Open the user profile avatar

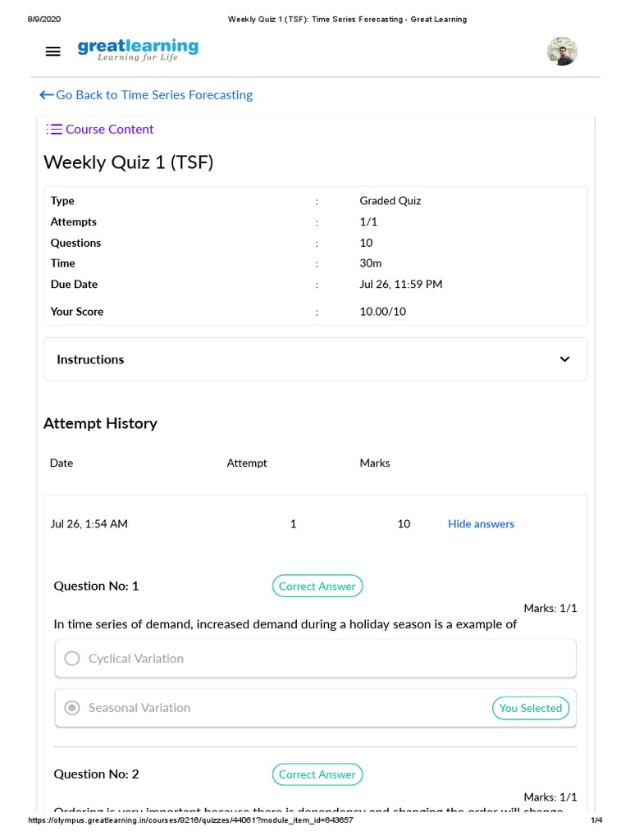pyautogui.click(x=562, y=51)
